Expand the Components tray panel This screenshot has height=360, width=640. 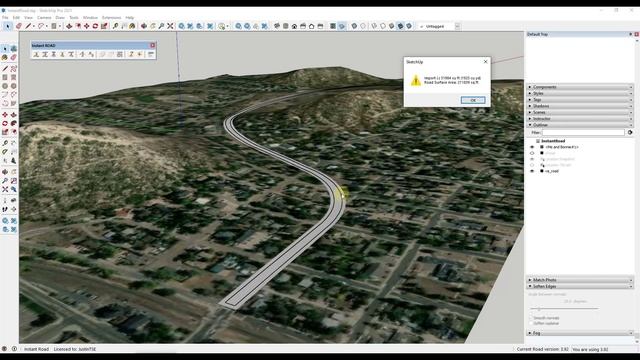pos(580,87)
